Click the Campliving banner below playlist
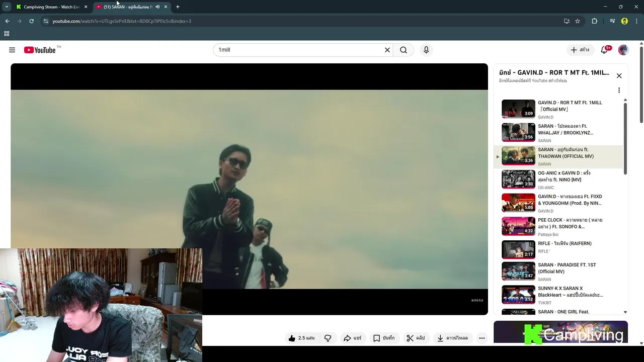 tap(560, 332)
